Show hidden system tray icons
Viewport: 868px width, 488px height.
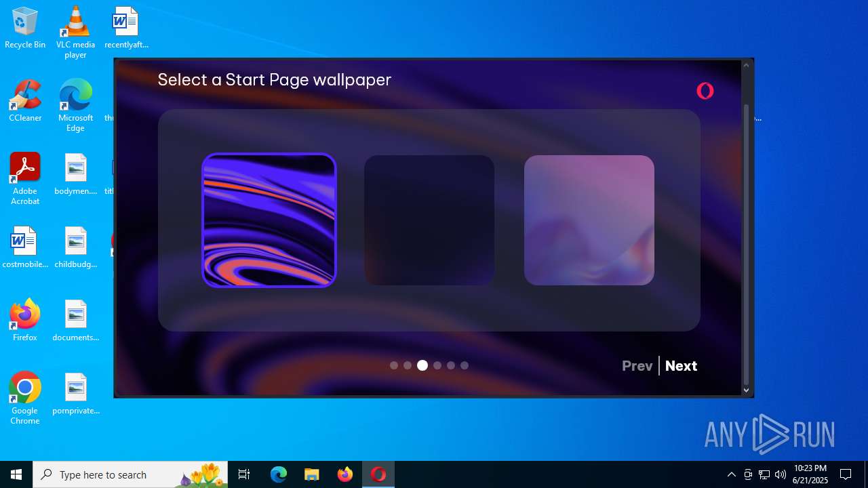coord(731,474)
